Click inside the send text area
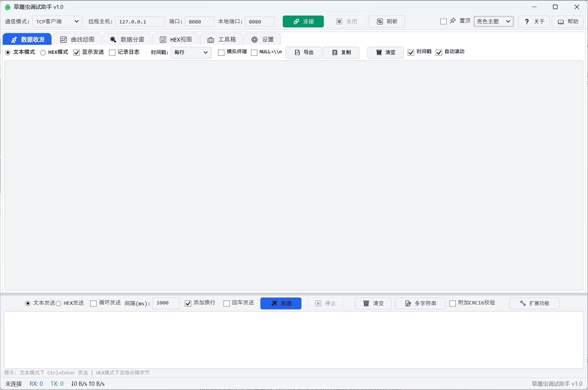The width and height of the screenshot is (588, 390). [x=294, y=340]
